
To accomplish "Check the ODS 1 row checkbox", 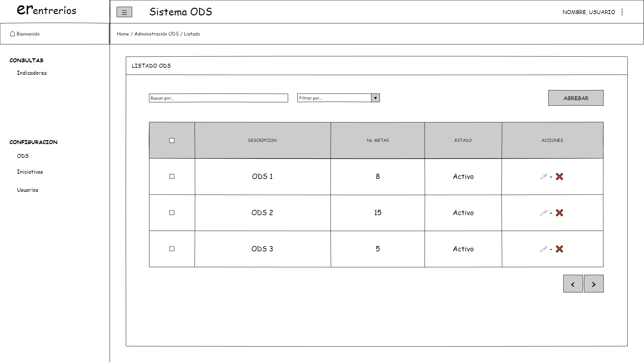I will click(172, 177).
